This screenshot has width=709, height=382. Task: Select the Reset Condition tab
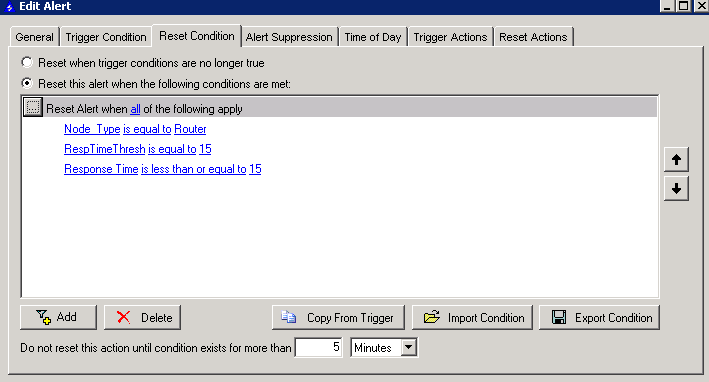(x=197, y=36)
